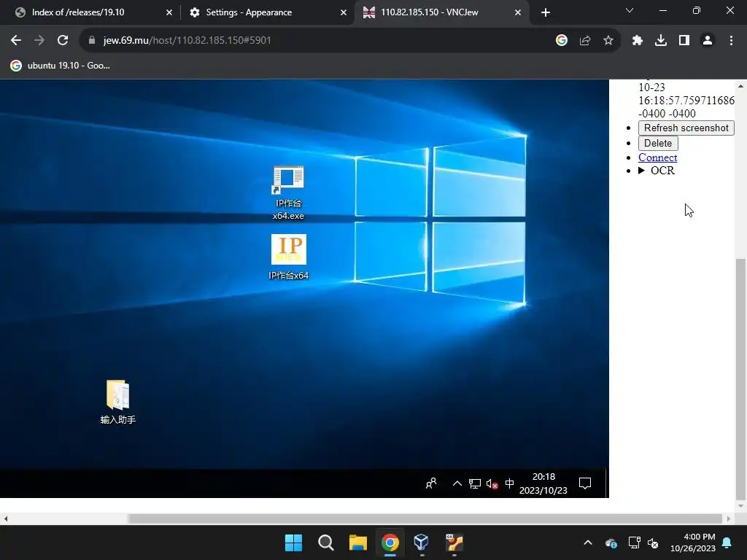Open a new tab with plus button
The width and height of the screenshot is (747, 560).
tap(546, 12)
